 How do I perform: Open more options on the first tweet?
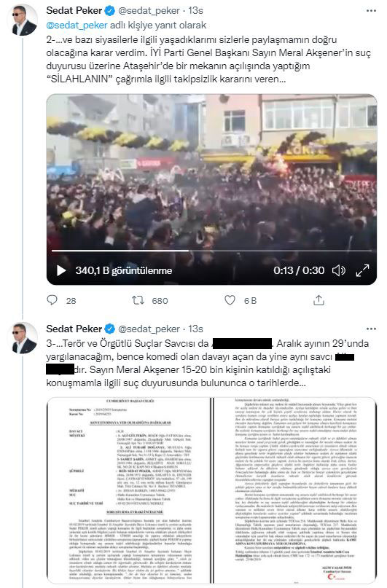pyautogui.click(x=371, y=11)
